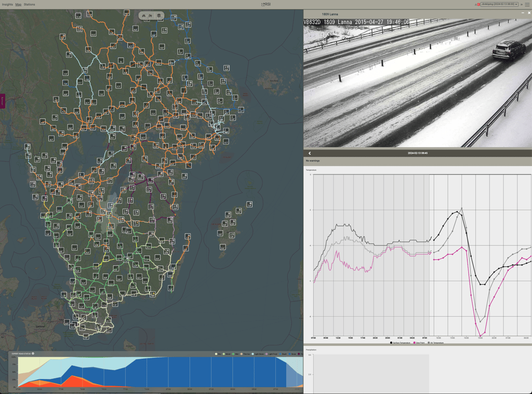Click the 2024-02-13 08:45 timestamp
532x394 pixels.
pos(418,153)
